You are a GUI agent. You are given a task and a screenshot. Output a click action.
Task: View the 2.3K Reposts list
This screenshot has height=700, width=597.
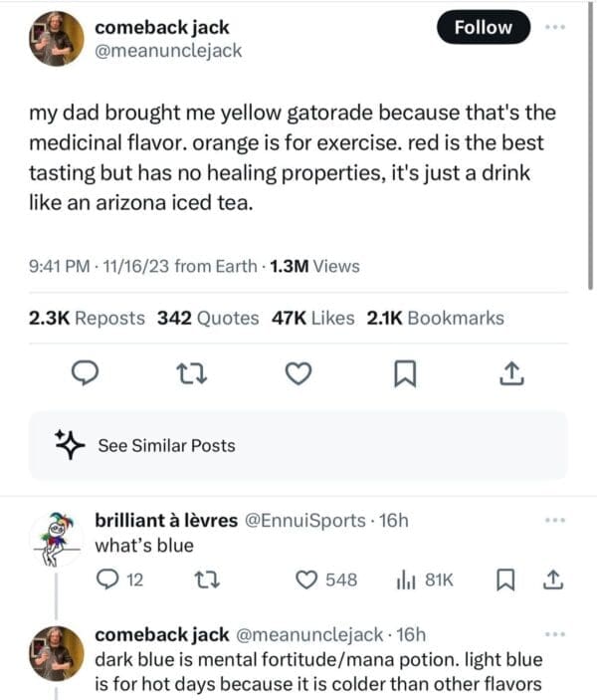(x=87, y=319)
